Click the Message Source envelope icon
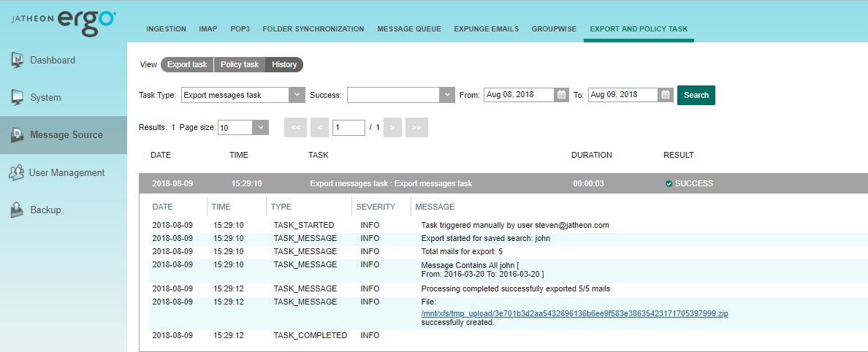Image resolution: width=868 pixels, height=352 pixels. pyautogui.click(x=17, y=134)
